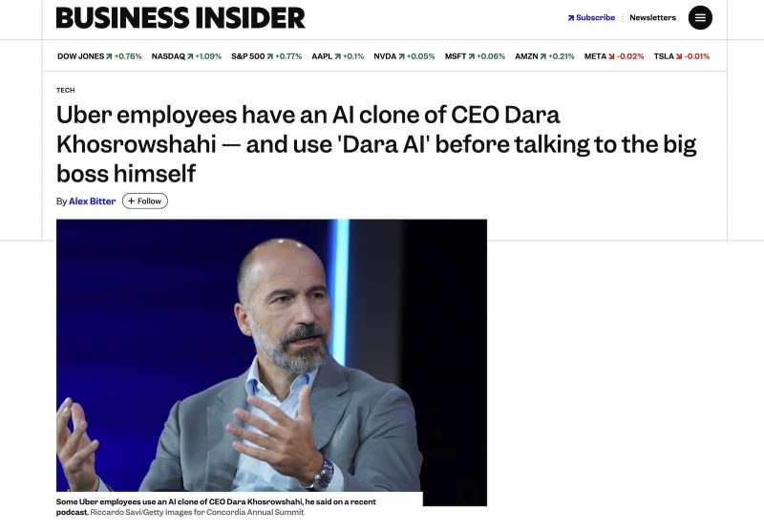Open the Newsletters page
The image size is (764, 532).
652,18
